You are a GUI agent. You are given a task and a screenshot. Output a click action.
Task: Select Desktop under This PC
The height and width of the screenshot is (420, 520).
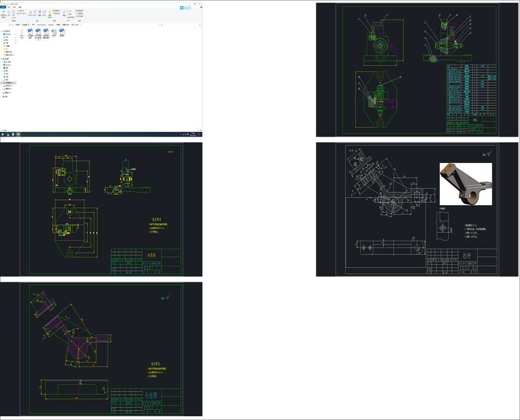click(x=8, y=65)
